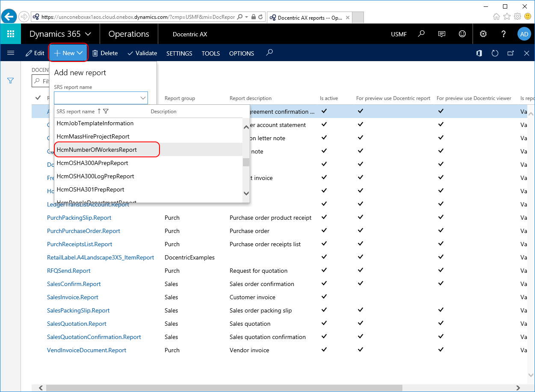Screen dimensions: 535x392
Task: Open PurchPackingSlip.Report link
Action: click(x=79, y=218)
